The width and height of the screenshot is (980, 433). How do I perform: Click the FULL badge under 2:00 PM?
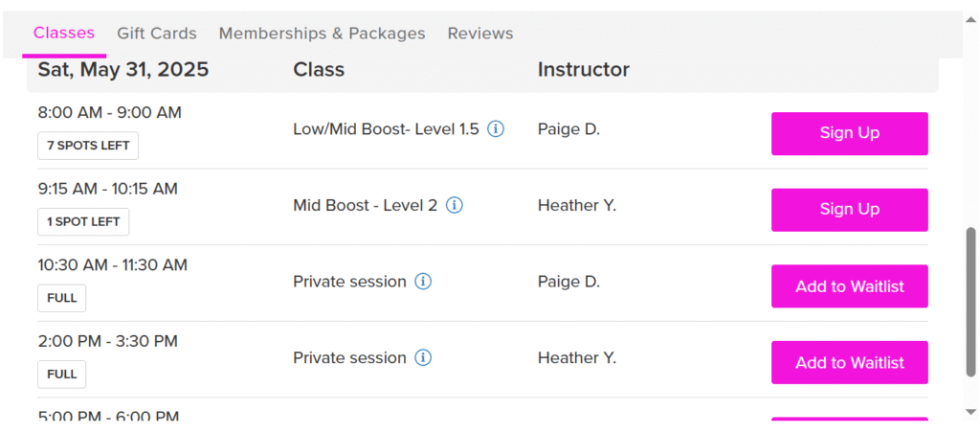[62, 375]
